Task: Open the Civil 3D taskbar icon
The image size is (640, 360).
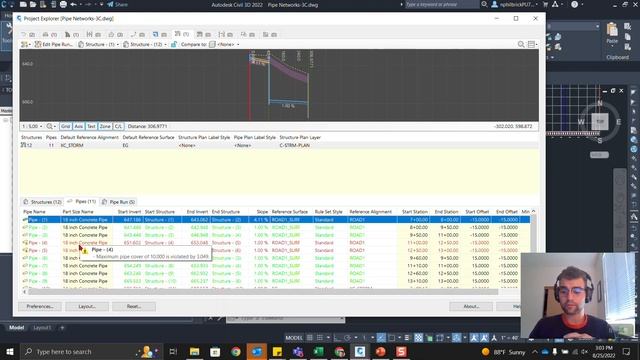Action: click(360, 351)
